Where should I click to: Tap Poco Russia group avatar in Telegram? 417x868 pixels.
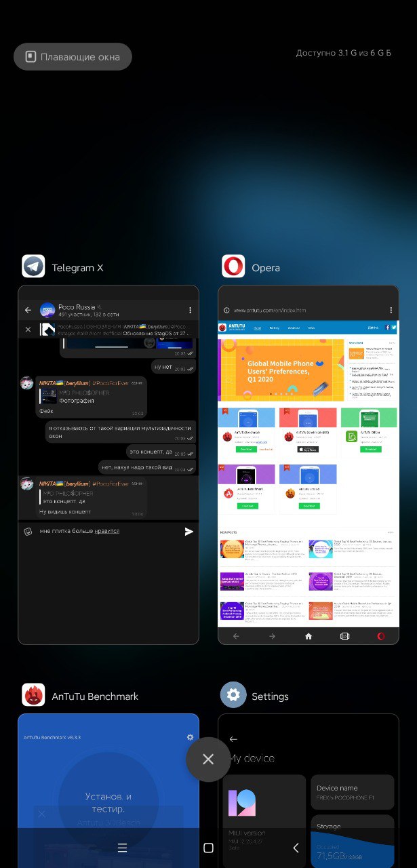tap(47, 310)
